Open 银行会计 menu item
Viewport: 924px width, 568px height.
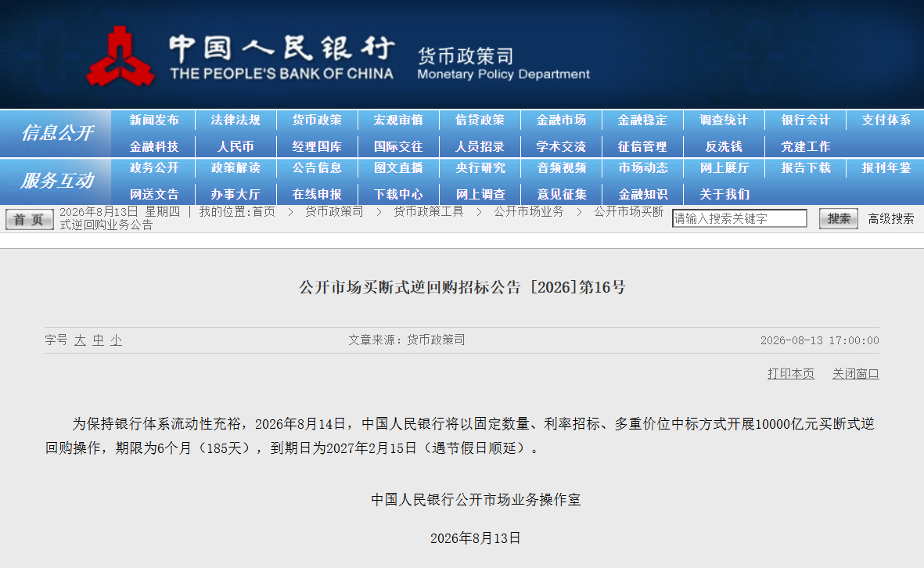click(806, 120)
